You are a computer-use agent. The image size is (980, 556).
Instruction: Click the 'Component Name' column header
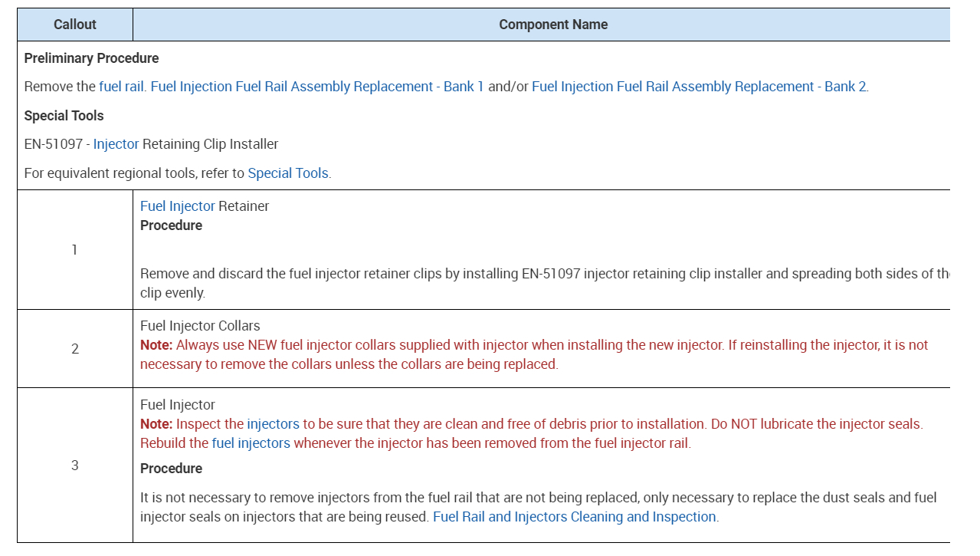pyautogui.click(x=553, y=25)
